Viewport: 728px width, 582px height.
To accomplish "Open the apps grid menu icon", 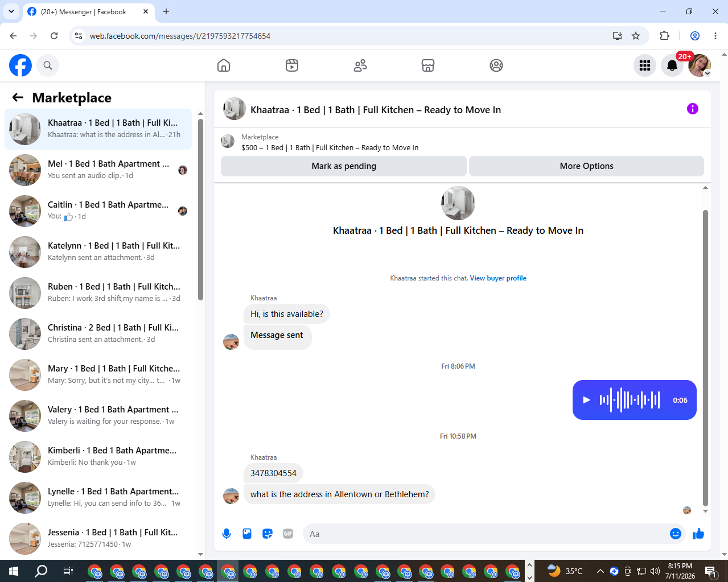I will pos(645,65).
